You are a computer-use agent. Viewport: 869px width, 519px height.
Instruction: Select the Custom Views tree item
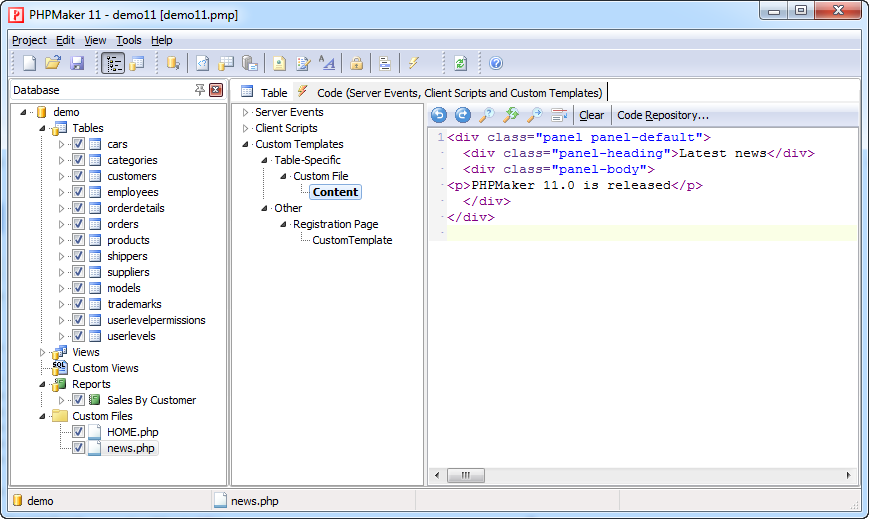pos(105,368)
